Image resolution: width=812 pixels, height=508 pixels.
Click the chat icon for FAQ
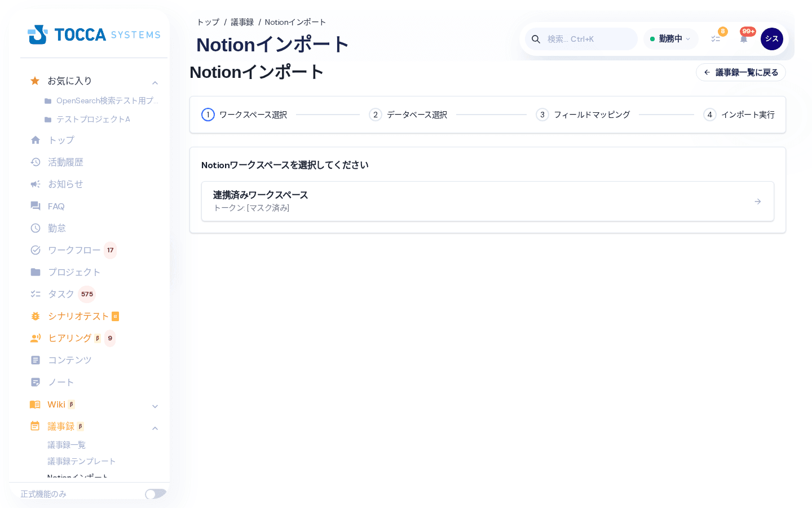pyautogui.click(x=36, y=206)
